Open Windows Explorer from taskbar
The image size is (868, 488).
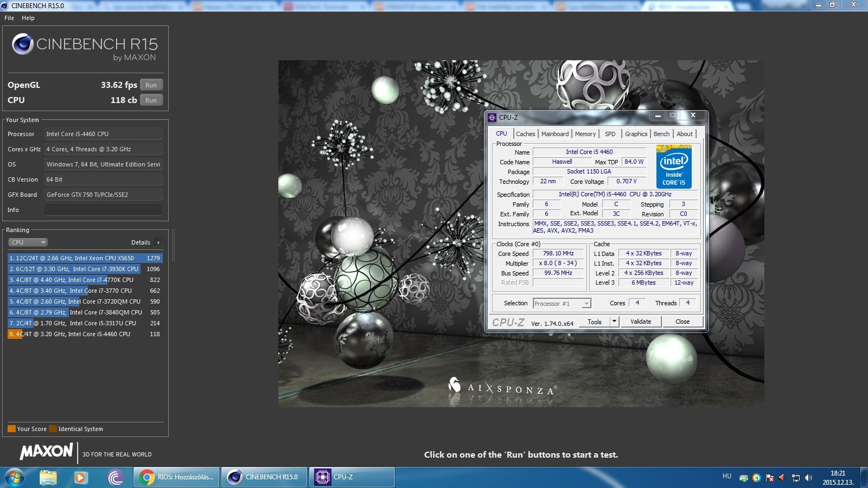[x=48, y=477]
